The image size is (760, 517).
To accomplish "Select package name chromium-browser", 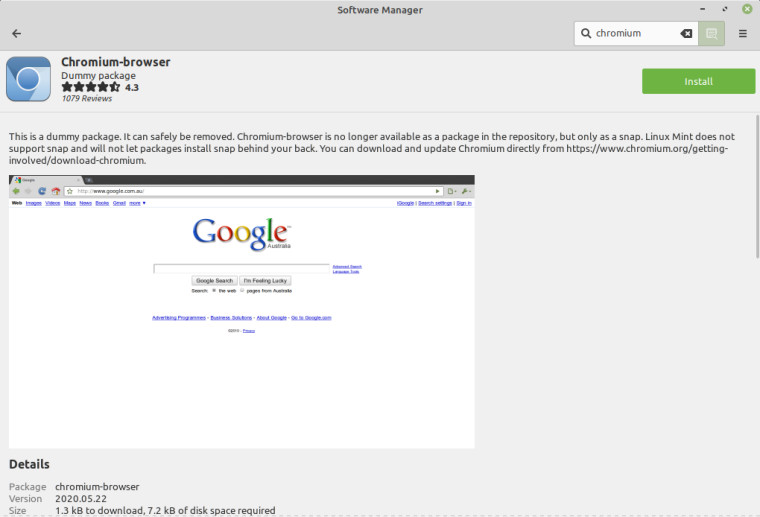I will pyautogui.click(x=97, y=486).
